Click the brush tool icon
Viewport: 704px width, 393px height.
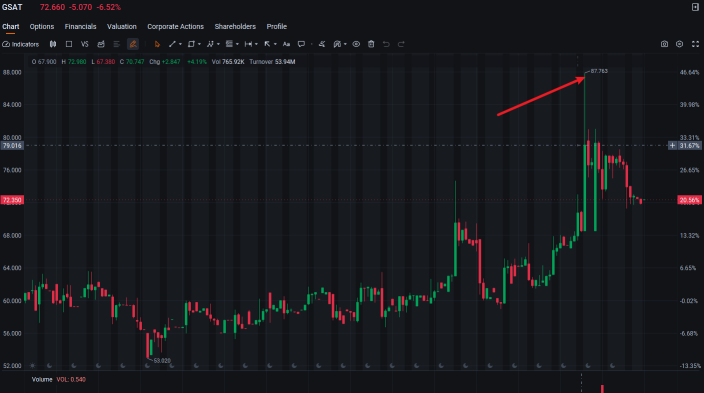pos(322,44)
